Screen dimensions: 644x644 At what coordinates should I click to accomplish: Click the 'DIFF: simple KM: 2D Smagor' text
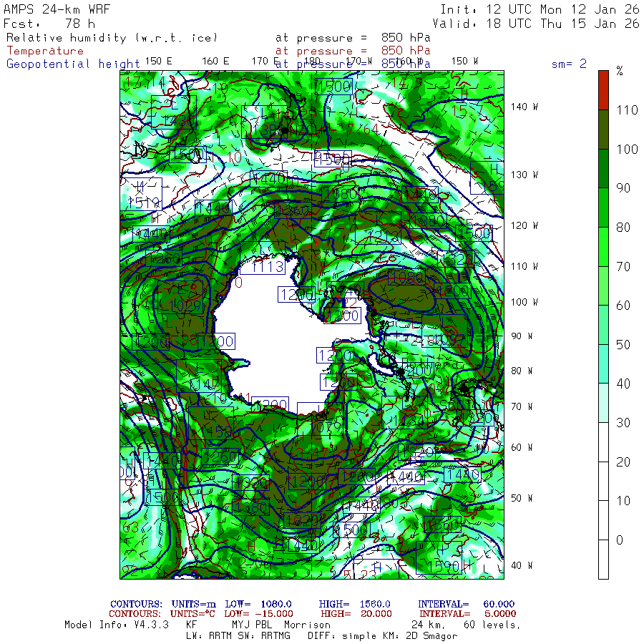pos(382,636)
